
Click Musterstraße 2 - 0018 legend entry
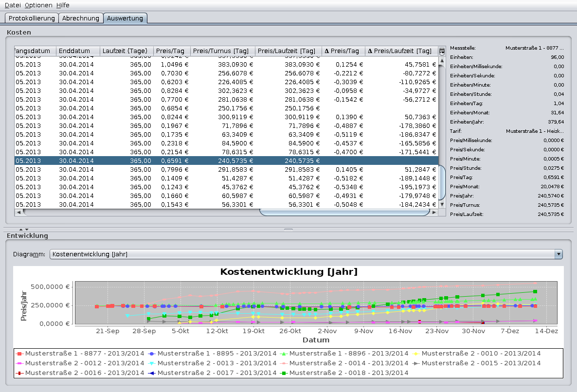click(x=349, y=373)
